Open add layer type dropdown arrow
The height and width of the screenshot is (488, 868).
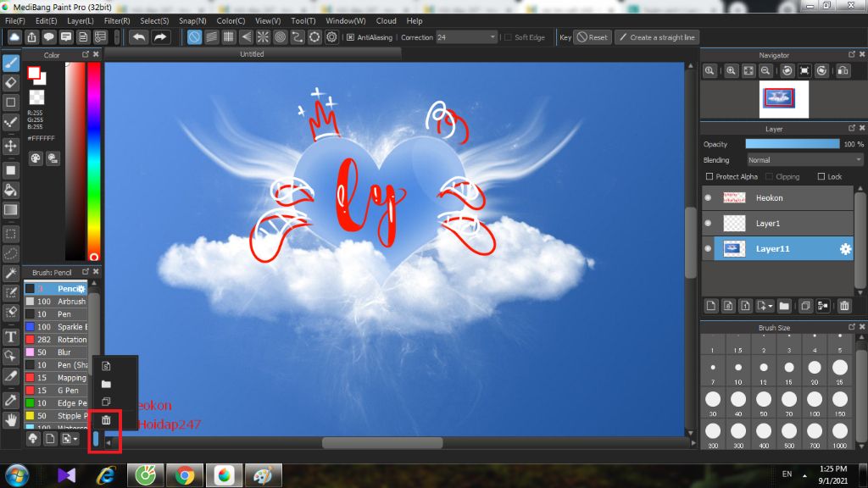(770, 306)
